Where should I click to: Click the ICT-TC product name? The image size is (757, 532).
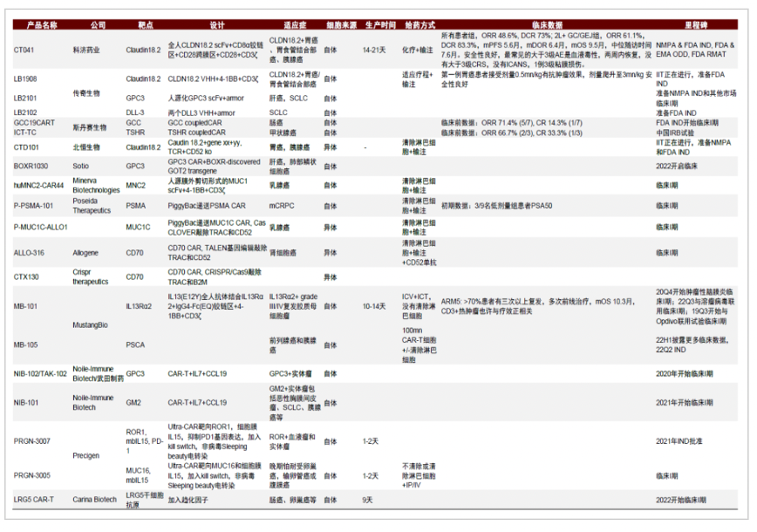pos(24,133)
